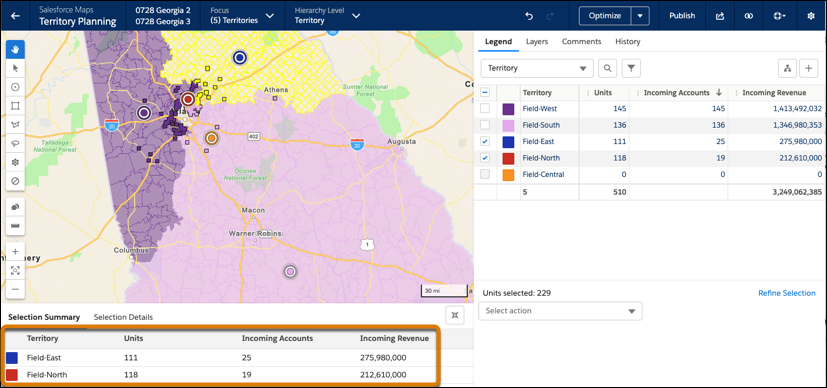The width and height of the screenshot is (827, 388).
Task: Select the Selection Summary tab
Action: point(44,317)
